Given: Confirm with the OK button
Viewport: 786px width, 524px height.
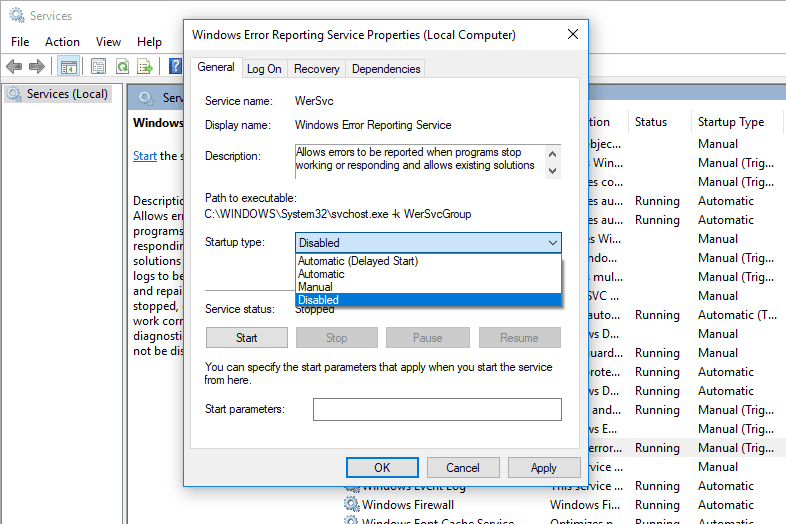Looking at the screenshot, I should coord(382,467).
